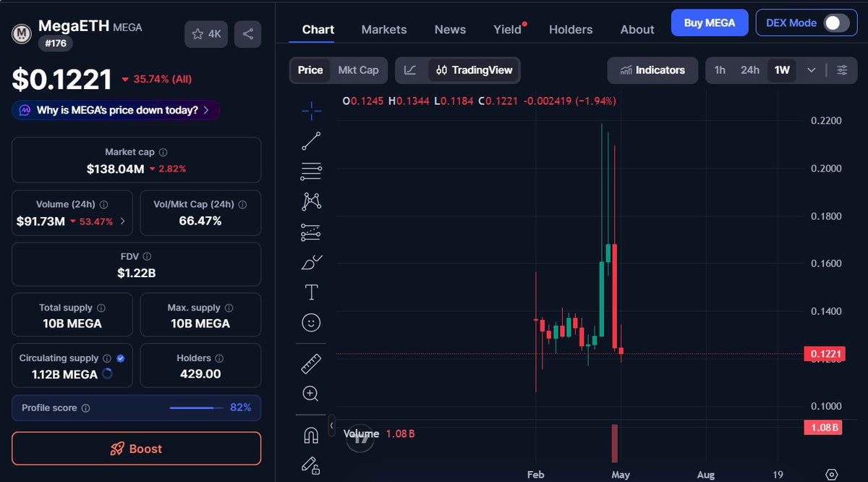This screenshot has height=482, width=868.
Task: Click the info icon beside Market cap
Action: (163, 153)
